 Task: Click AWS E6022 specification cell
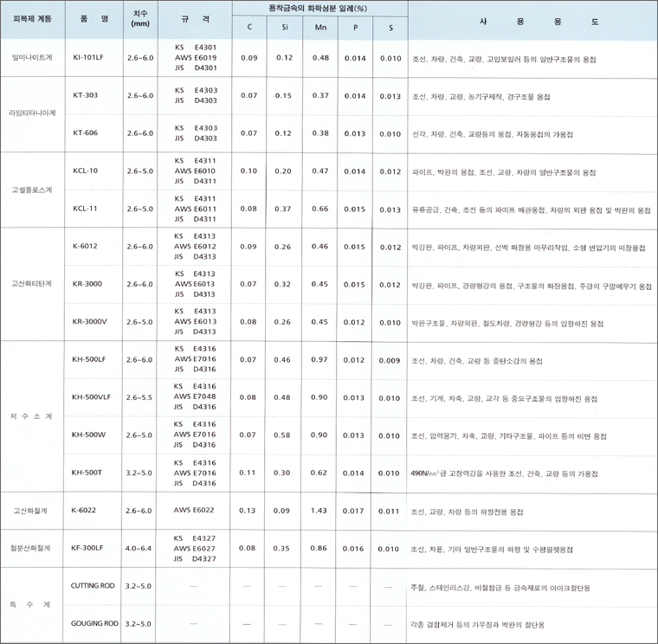click(x=194, y=510)
